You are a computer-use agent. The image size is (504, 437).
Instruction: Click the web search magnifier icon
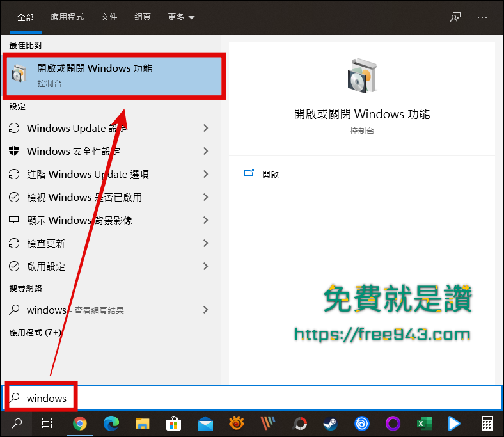14,309
